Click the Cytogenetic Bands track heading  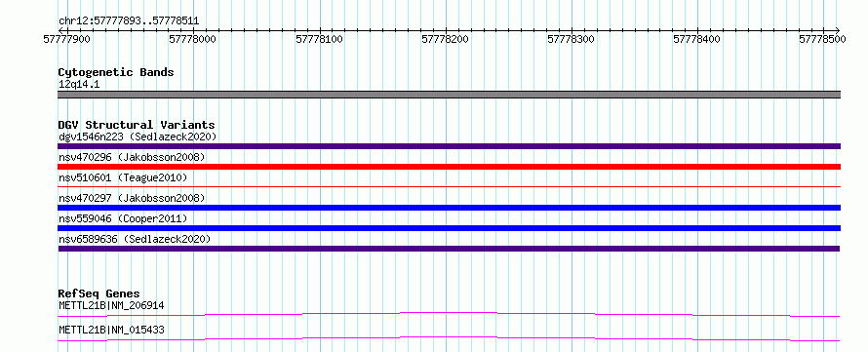pyautogui.click(x=116, y=72)
